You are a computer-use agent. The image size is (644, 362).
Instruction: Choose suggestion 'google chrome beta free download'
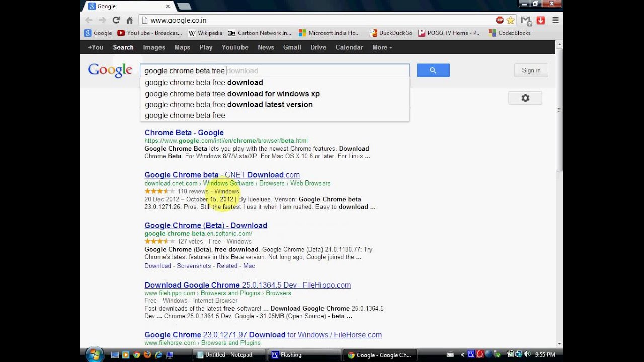click(275, 82)
